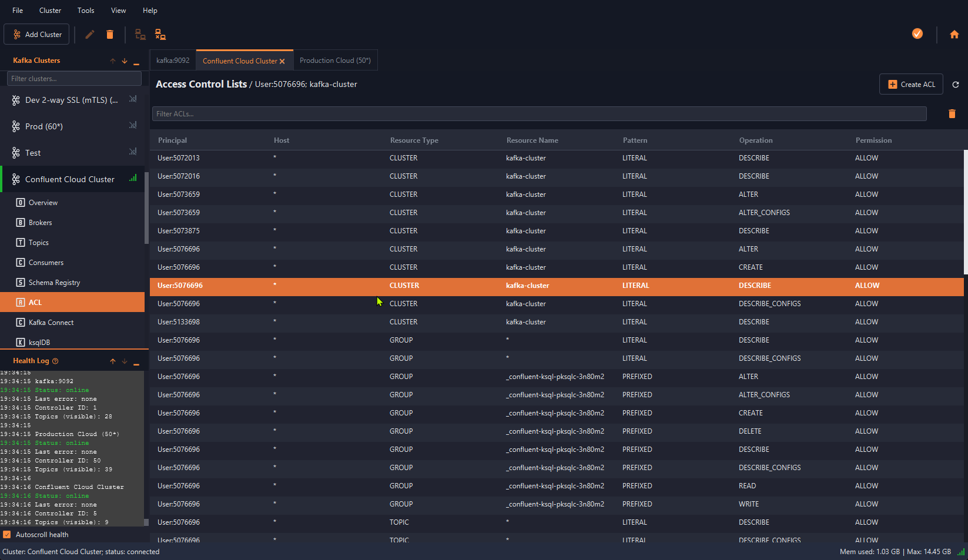Switch to the kafka:9092 tab
968x560 pixels.
tap(173, 61)
